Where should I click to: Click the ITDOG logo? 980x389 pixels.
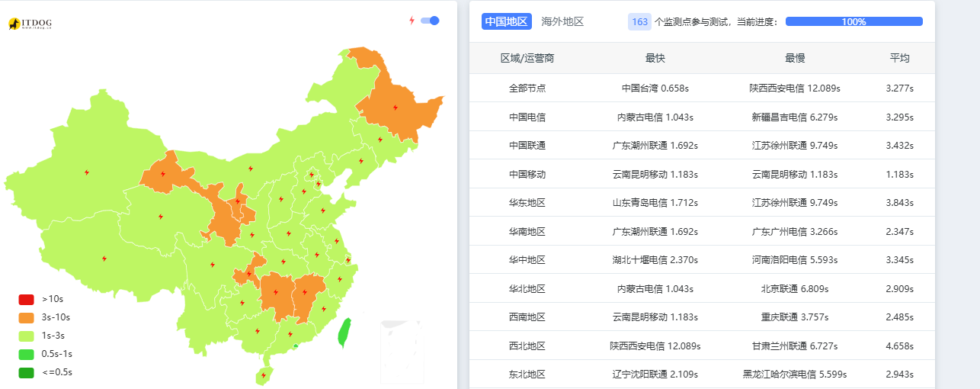tap(30, 24)
